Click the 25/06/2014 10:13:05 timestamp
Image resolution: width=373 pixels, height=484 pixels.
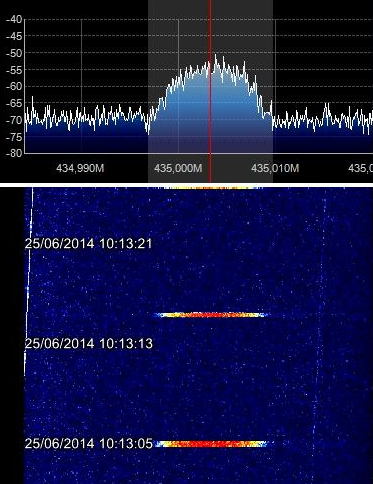(88, 443)
